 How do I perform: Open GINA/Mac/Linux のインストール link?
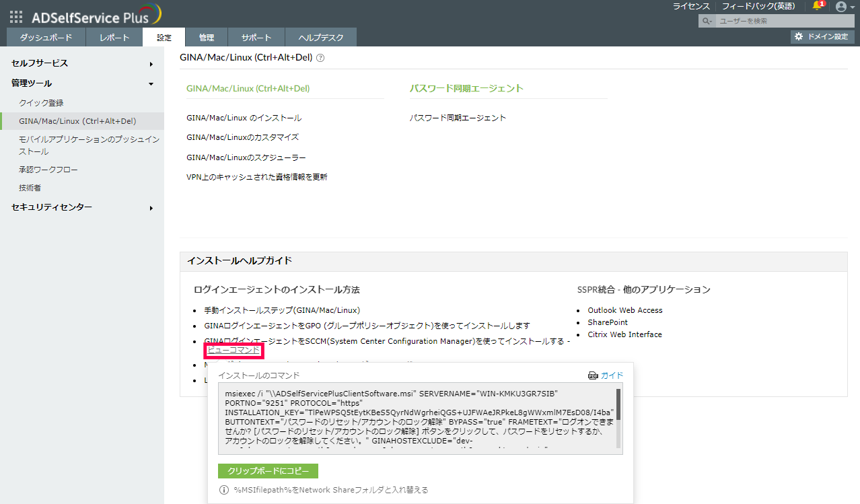click(244, 118)
